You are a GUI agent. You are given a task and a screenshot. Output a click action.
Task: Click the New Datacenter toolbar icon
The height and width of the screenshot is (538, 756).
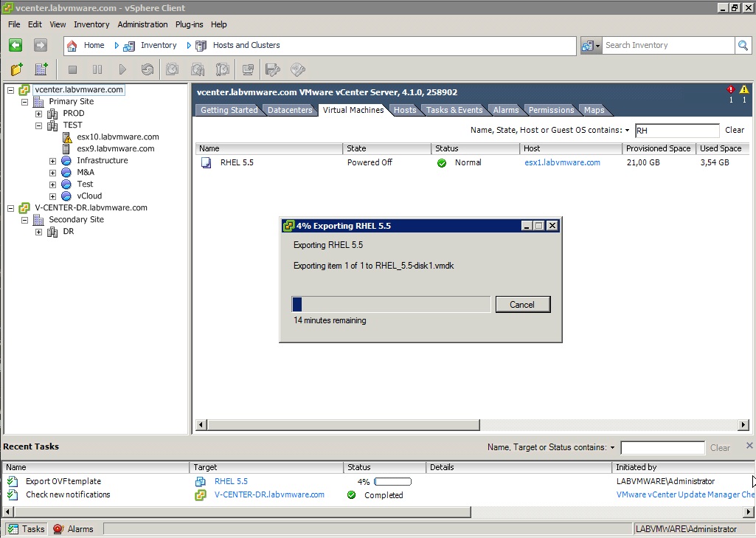pyautogui.click(x=41, y=69)
